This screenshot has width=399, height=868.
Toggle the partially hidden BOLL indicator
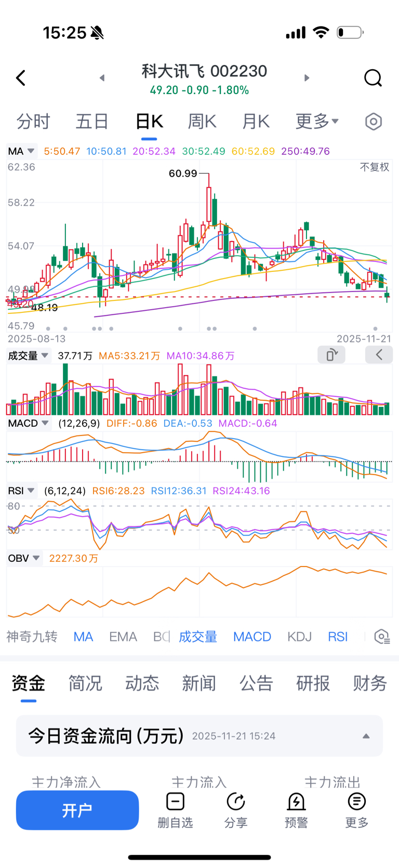[x=162, y=637]
